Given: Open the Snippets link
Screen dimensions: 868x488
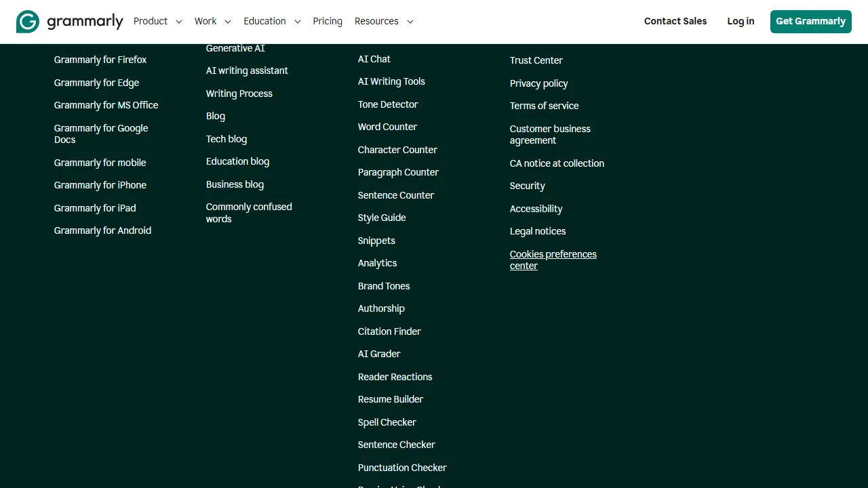Looking at the screenshot, I should (376, 241).
